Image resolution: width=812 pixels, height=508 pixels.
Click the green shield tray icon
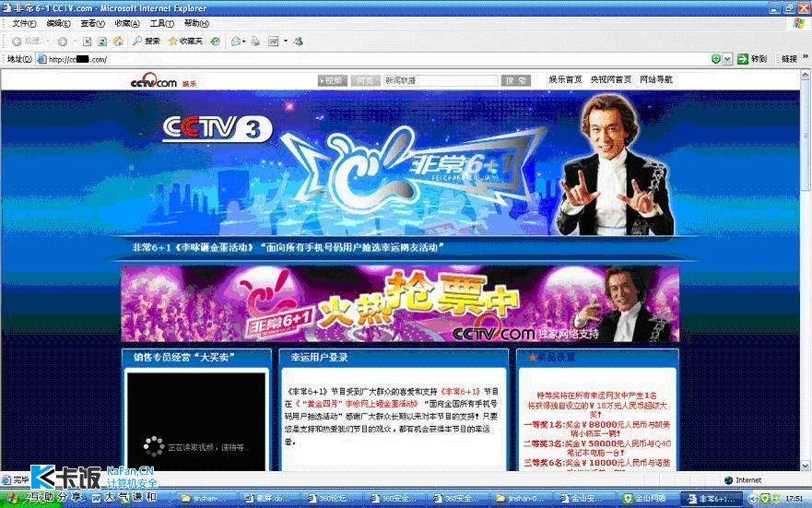coord(765,499)
